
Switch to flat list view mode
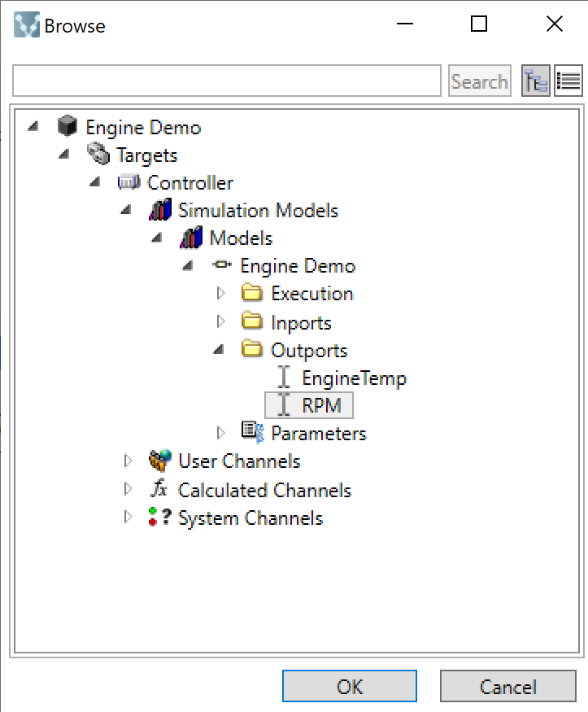(x=568, y=81)
